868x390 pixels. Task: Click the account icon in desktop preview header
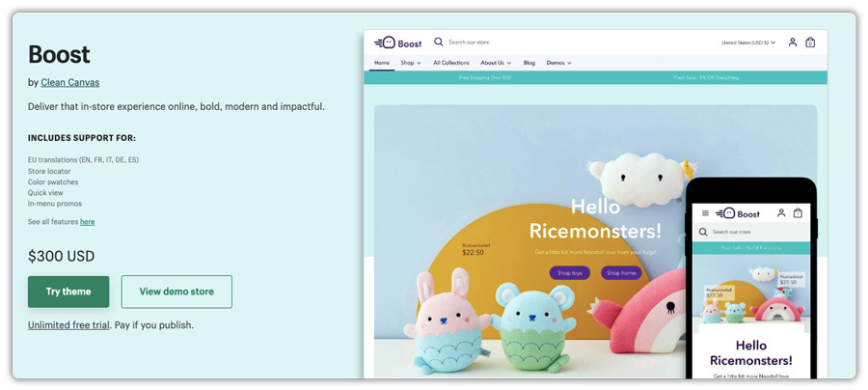[793, 42]
